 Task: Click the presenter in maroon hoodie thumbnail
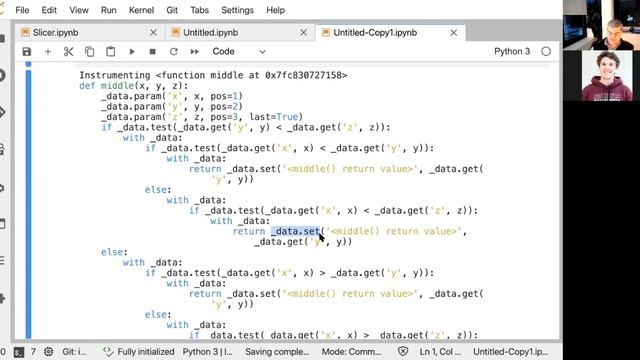pyautogui.click(x=607, y=76)
